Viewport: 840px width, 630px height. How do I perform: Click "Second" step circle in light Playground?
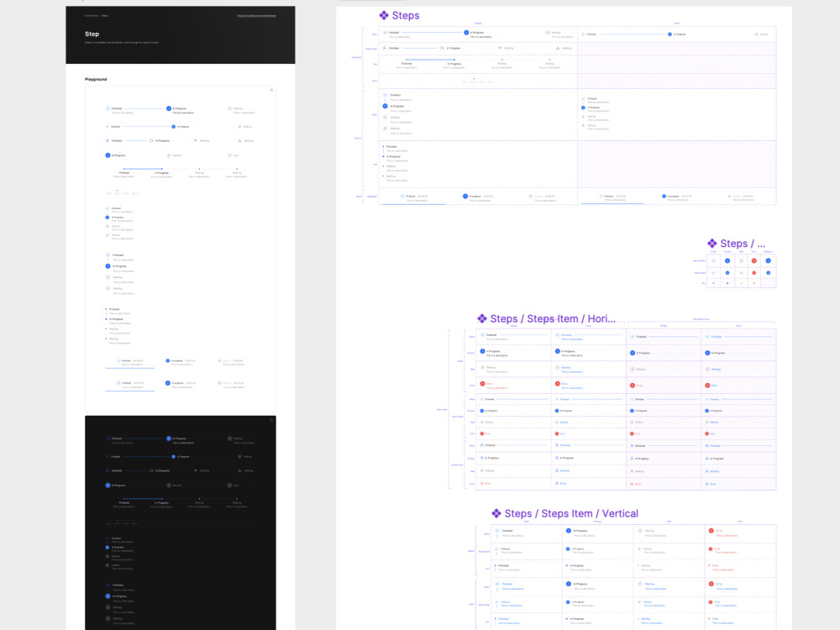tap(169, 155)
